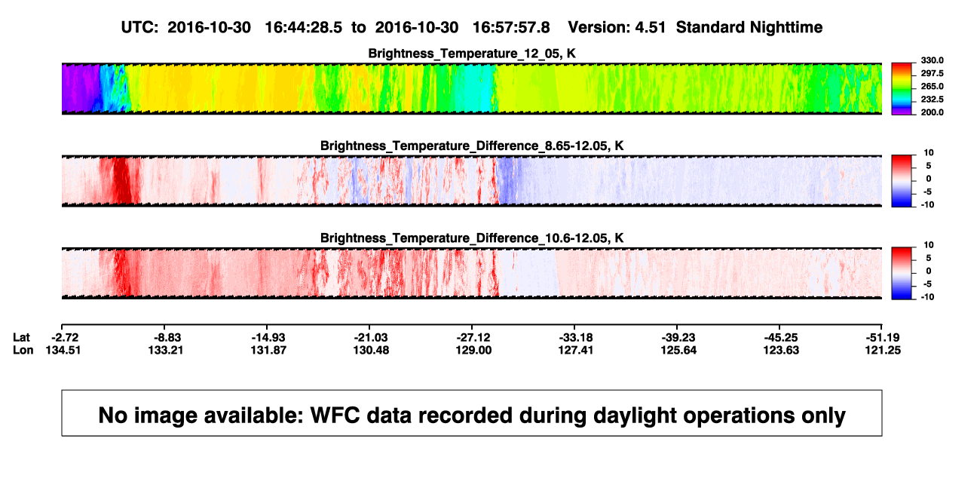Viewport: 980px width, 503px height.
Task: Click longitude value 129.00
Action: click(472, 350)
